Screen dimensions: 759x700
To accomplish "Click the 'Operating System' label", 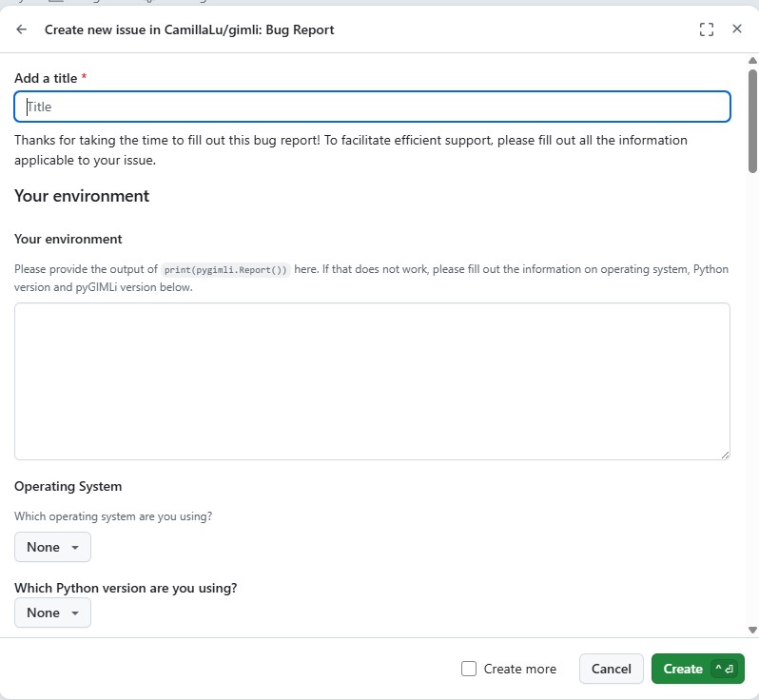I will pos(68,487).
